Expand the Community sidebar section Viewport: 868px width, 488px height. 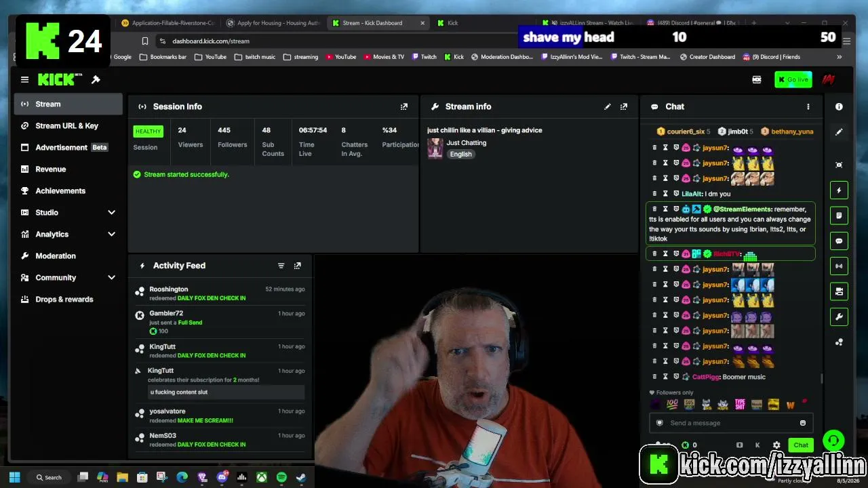(x=111, y=278)
